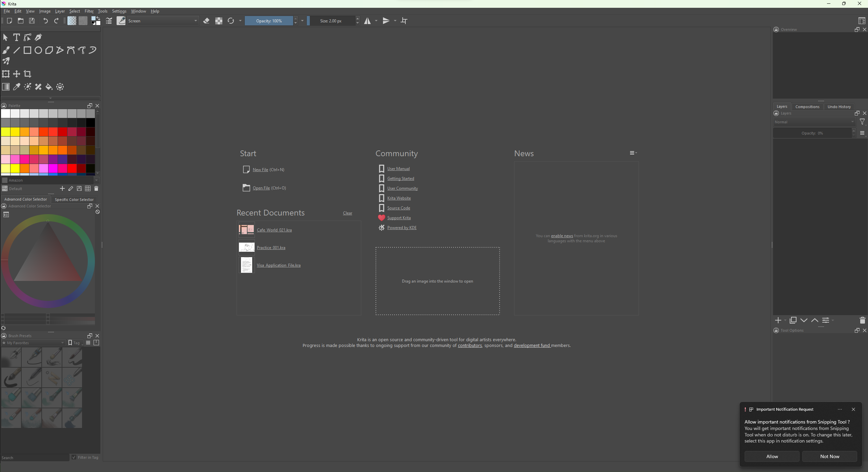Click Not Now on the notification
Viewport: 868px width, 472px height.
pos(829,456)
